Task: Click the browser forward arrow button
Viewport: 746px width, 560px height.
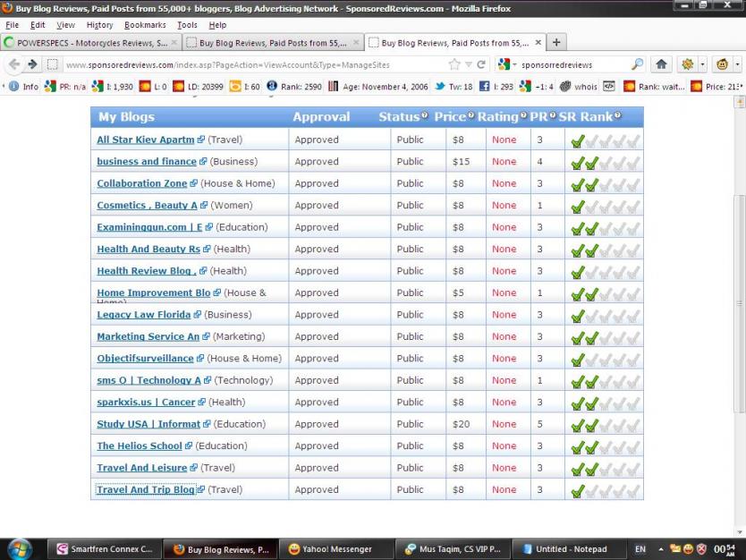Action: pos(32,64)
